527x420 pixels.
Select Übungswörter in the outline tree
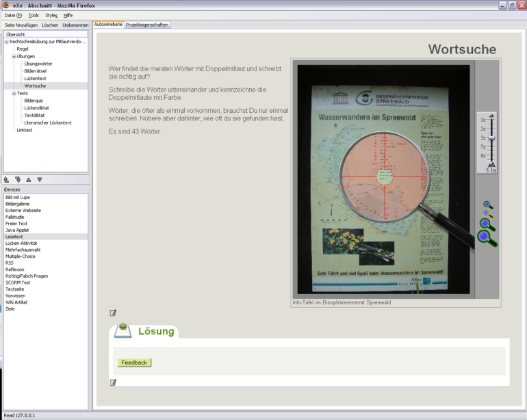point(38,64)
